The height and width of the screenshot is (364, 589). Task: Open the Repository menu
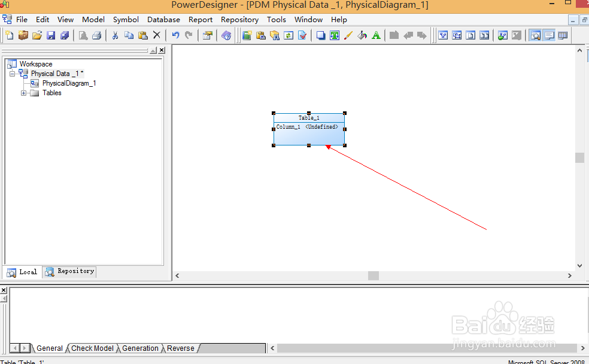pyautogui.click(x=239, y=20)
